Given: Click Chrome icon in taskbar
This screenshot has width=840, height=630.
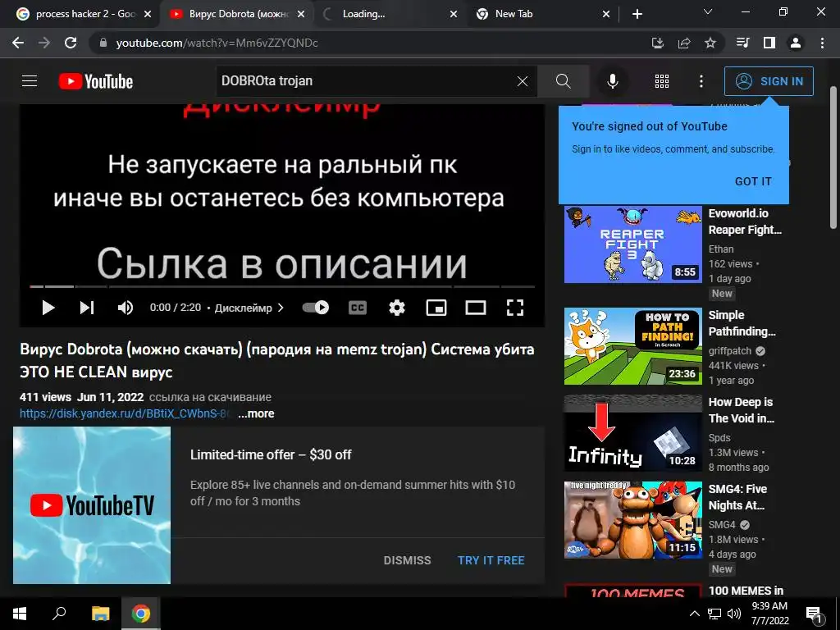Looking at the screenshot, I should click(x=141, y=614).
